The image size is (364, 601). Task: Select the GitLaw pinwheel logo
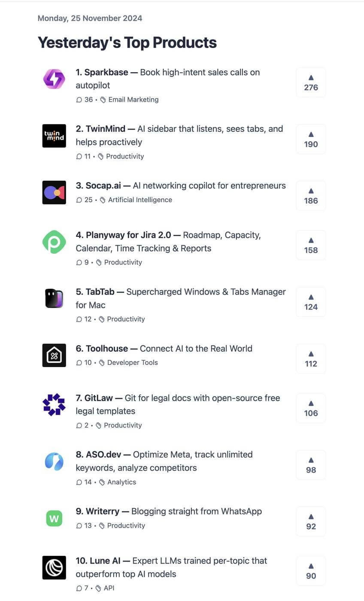pyautogui.click(x=54, y=405)
